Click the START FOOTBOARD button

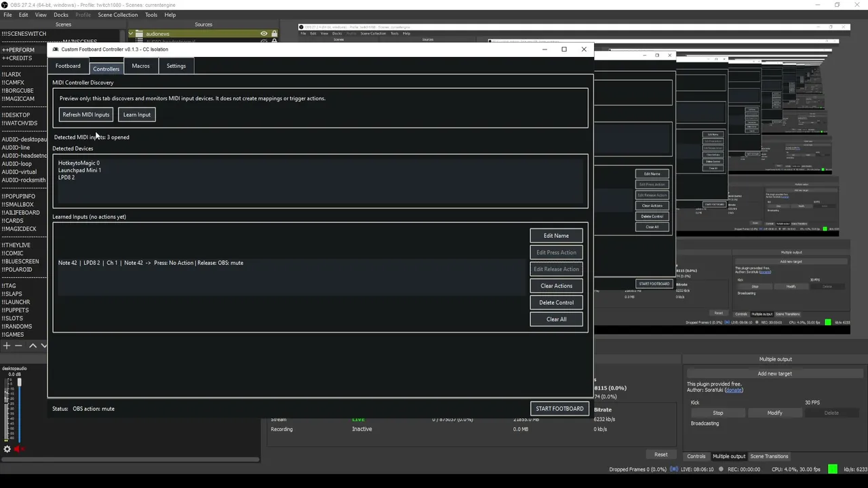559,409
